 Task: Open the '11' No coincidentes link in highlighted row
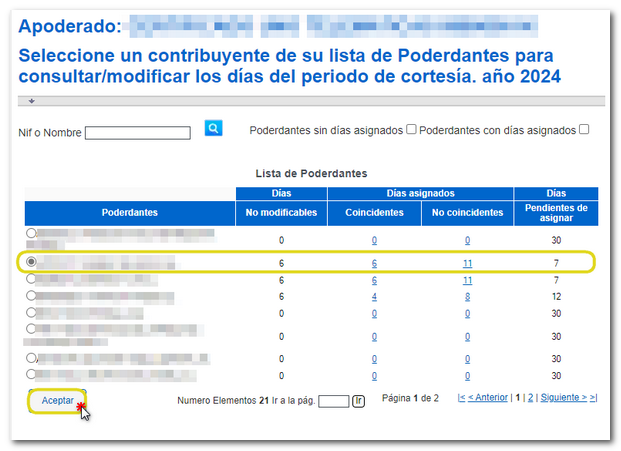pyautogui.click(x=467, y=263)
